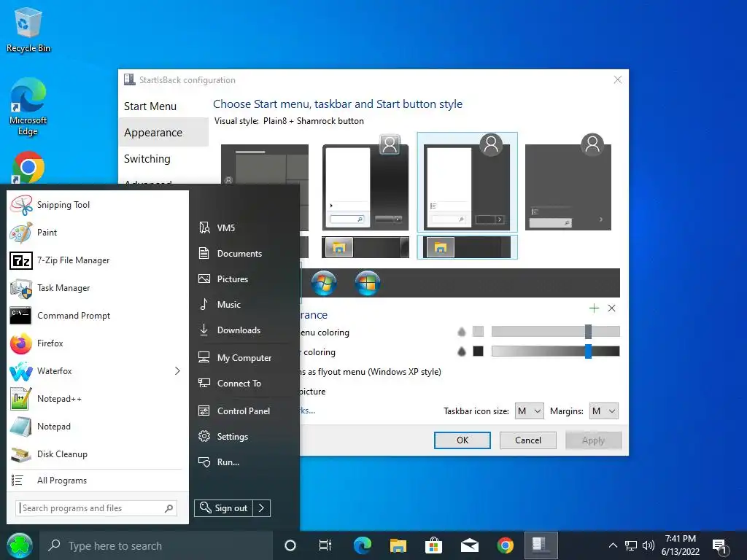This screenshot has width=747, height=560.
Task: Close the StartIsBack configuration window
Action: point(617,80)
